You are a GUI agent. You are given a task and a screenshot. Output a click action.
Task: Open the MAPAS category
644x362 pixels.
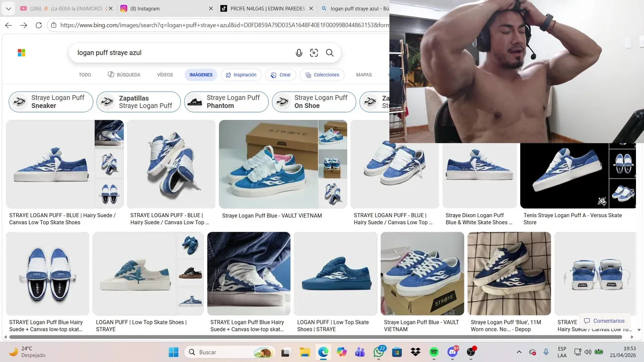tap(364, 75)
